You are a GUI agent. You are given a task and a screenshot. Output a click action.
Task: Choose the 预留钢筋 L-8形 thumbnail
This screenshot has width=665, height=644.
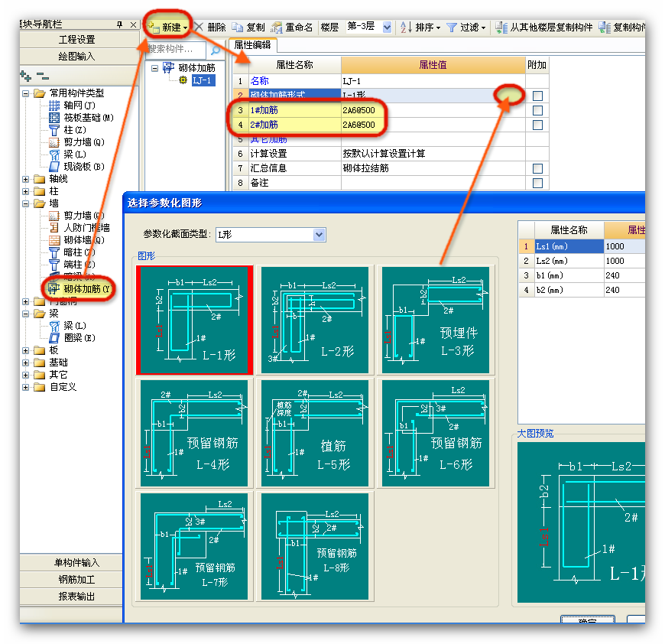[315, 546]
